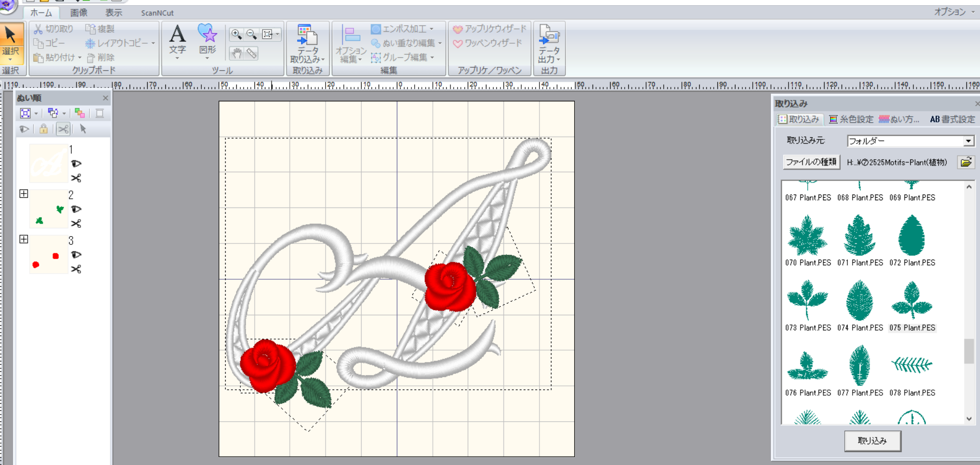980x465 pixels.
Task: Expand sewing order group 2
Action: click(x=24, y=193)
